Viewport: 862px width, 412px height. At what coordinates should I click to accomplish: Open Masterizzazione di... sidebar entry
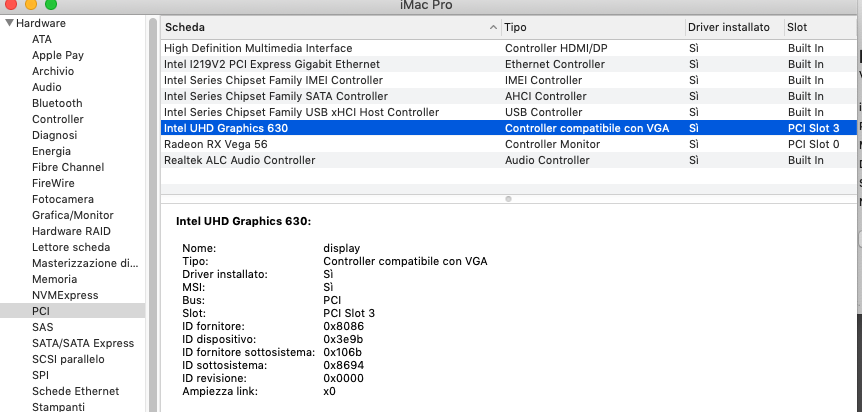(85, 262)
